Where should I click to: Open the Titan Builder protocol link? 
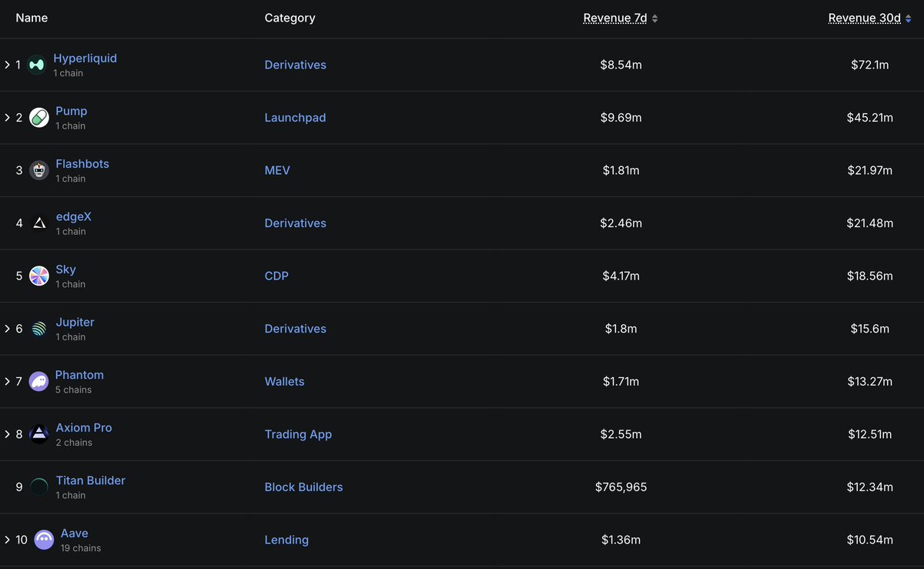click(91, 480)
